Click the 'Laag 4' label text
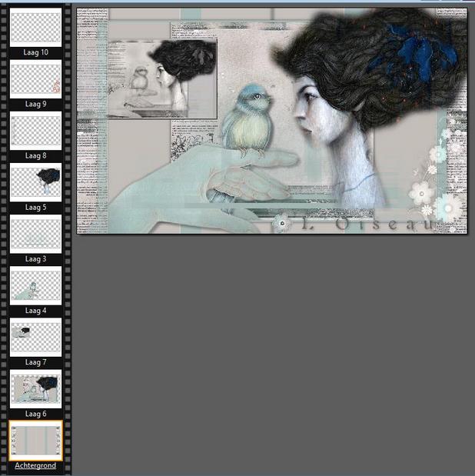This screenshot has width=475, height=476. point(35,311)
